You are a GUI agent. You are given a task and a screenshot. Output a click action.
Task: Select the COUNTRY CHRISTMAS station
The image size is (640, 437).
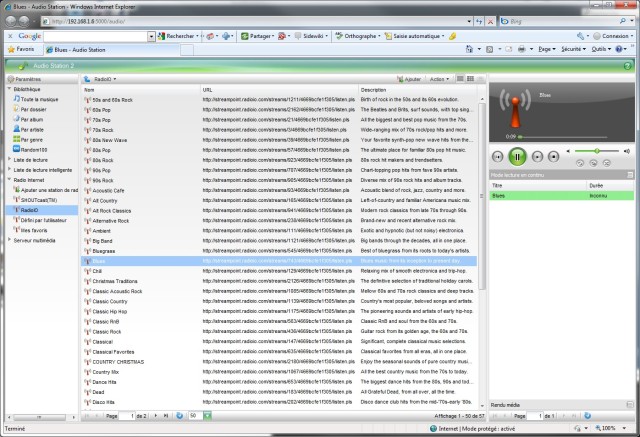[x=279, y=362]
